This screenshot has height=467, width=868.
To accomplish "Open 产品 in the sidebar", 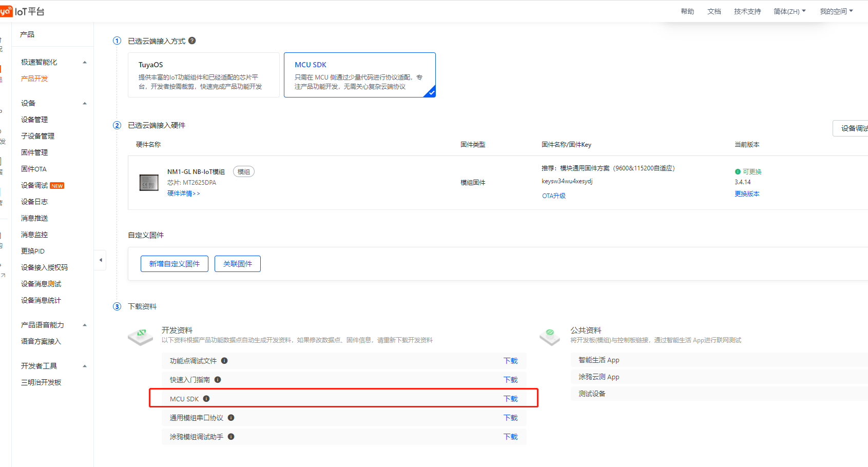I will pyautogui.click(x=27, y=34).
